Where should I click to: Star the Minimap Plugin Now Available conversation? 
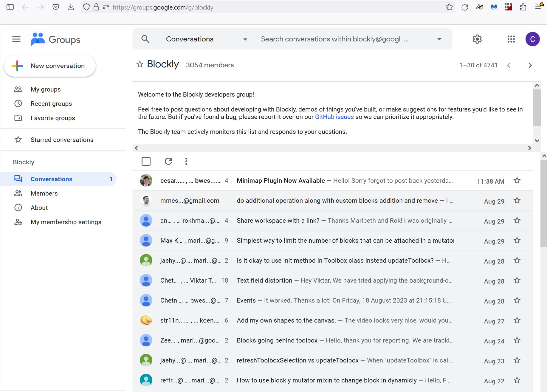(517, 180)
